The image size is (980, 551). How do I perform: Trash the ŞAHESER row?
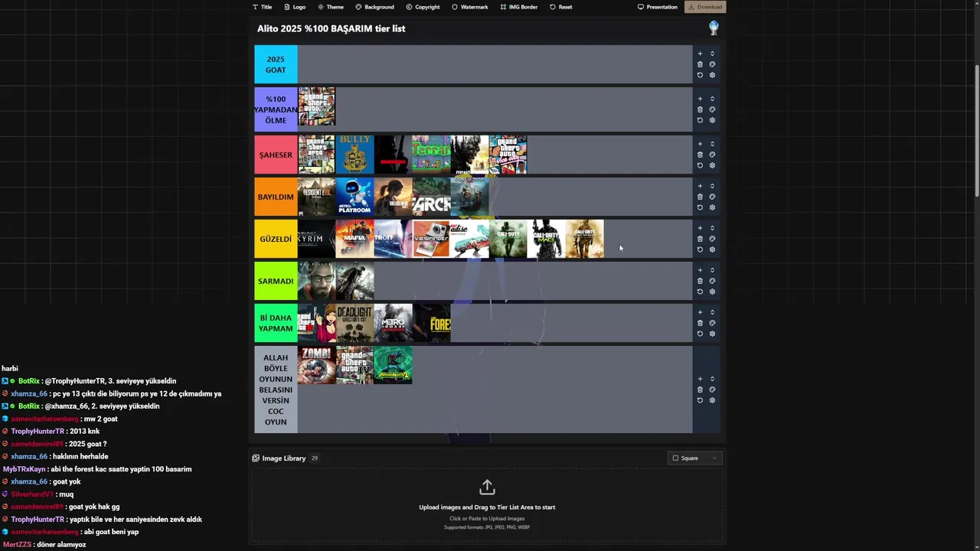700,155
